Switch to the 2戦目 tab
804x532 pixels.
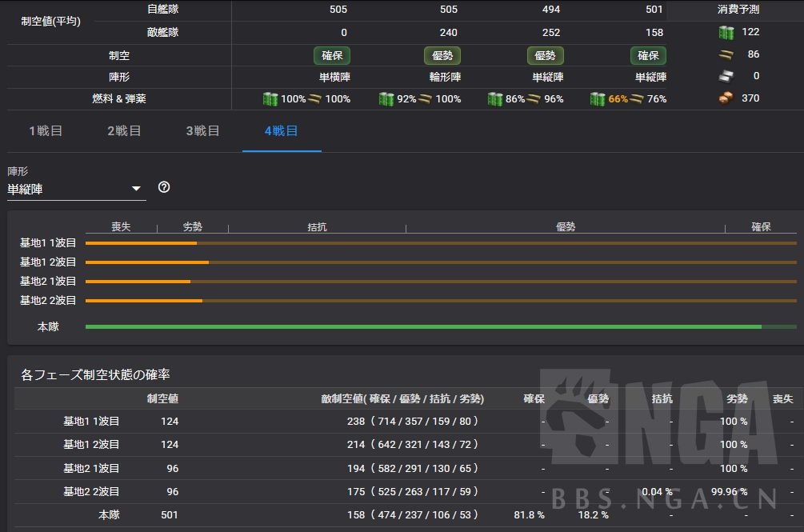pyautogui.click(x=124, y=130)
